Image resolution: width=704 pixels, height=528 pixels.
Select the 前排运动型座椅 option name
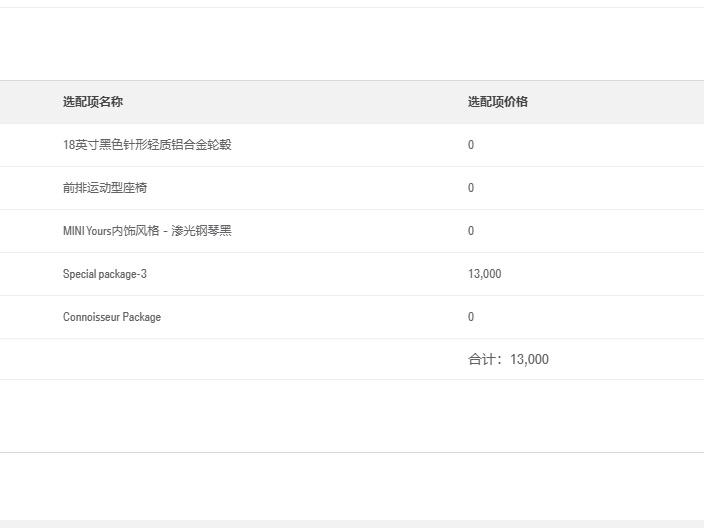click(x=105, y=188)
